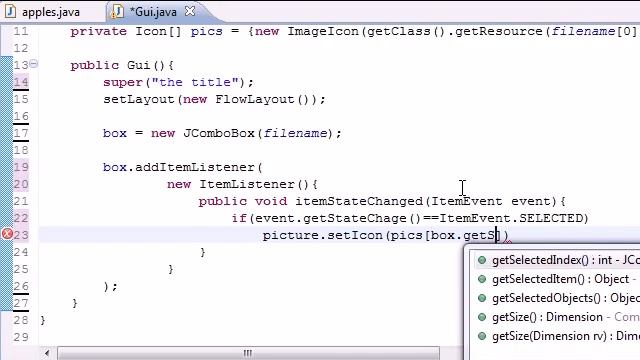This screenshot has height=360, width=640.
Task: Click ItemEvent.SELECTED constant on line 22
Action: (511, 218)
